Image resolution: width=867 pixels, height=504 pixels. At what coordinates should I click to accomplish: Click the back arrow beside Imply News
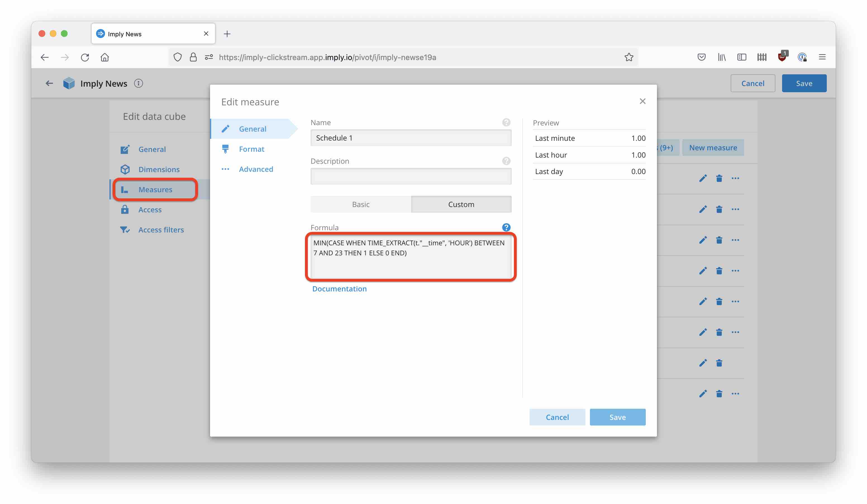(49, 84)
